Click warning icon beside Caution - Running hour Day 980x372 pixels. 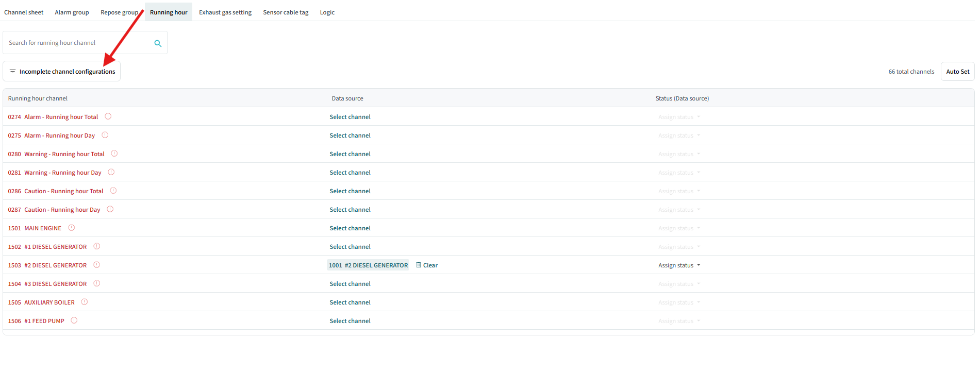click(x=110, y=209)
